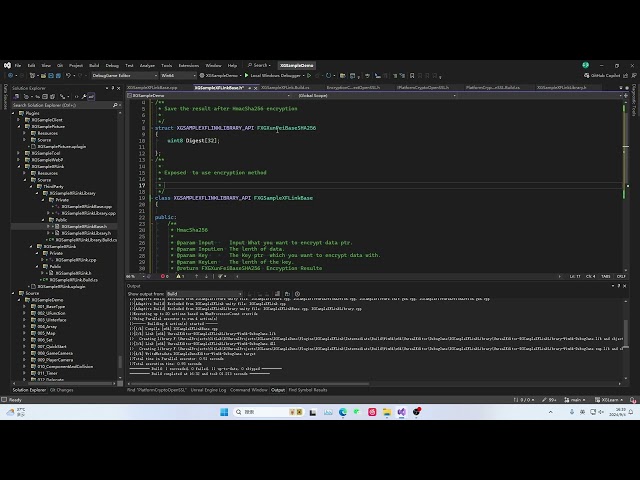Click the TABS indicator in editor status strip
Screen dimensions: 640x480
click(x=606, y=276)
